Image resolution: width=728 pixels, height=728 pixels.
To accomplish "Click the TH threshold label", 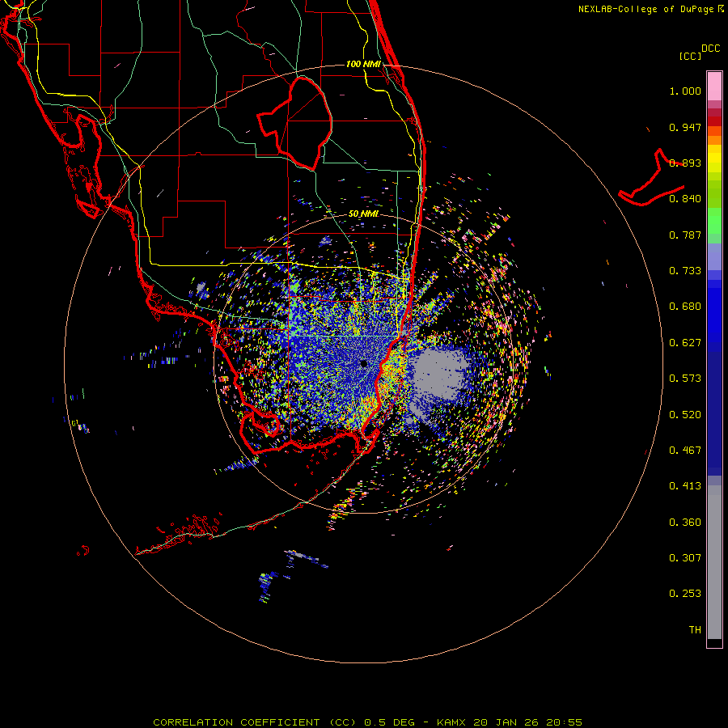I will coord(695,630).
